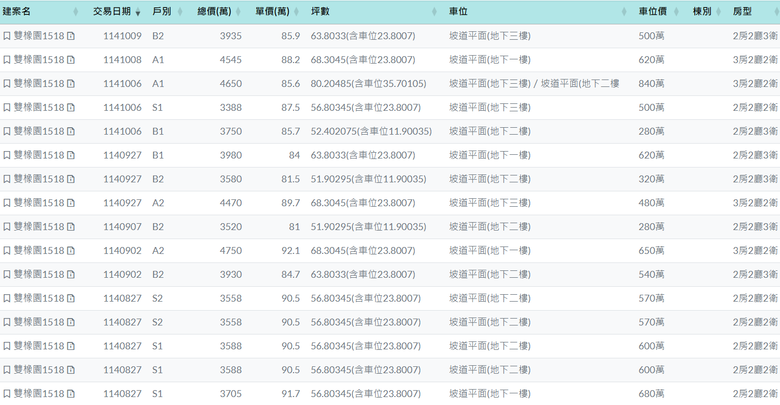
Task: Click the 650萬 parking price cell
Action: tap(651, 251)
